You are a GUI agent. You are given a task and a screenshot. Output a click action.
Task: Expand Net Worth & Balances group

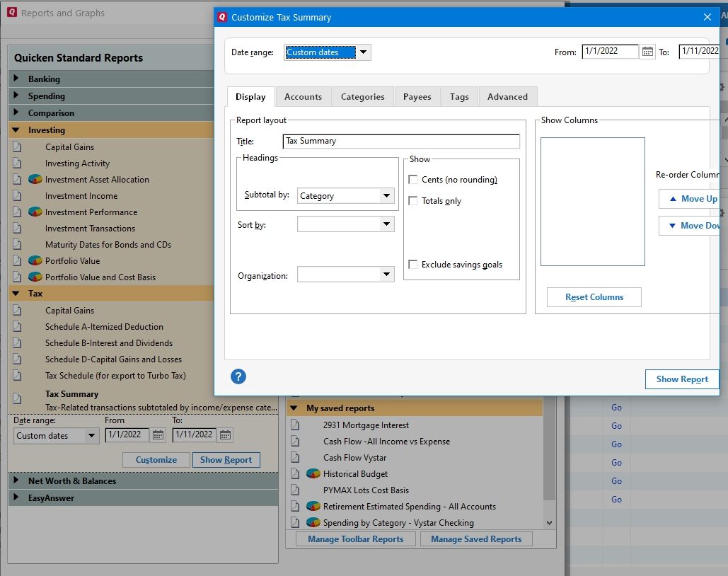pyautogui.click(x=16, y=480)
